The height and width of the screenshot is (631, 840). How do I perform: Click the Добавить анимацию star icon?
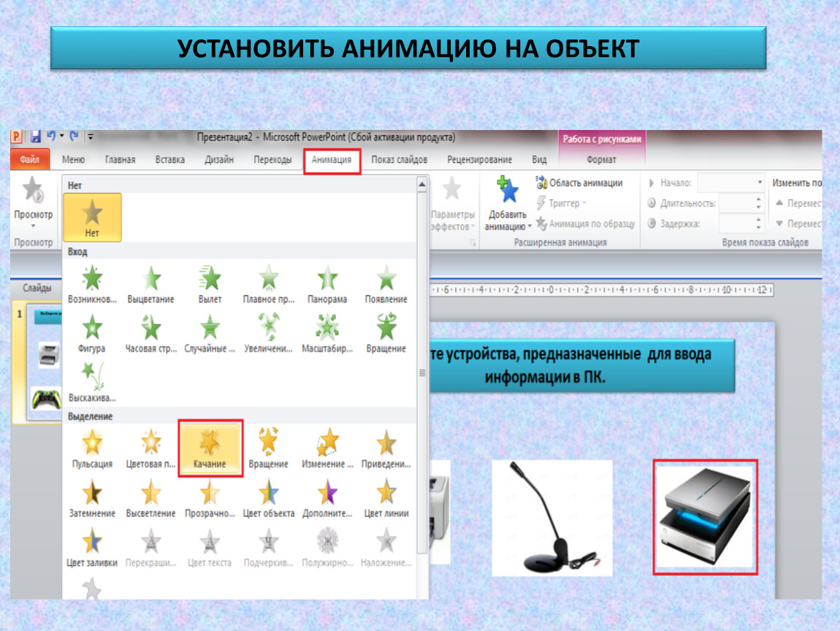(x=506, y=192)
